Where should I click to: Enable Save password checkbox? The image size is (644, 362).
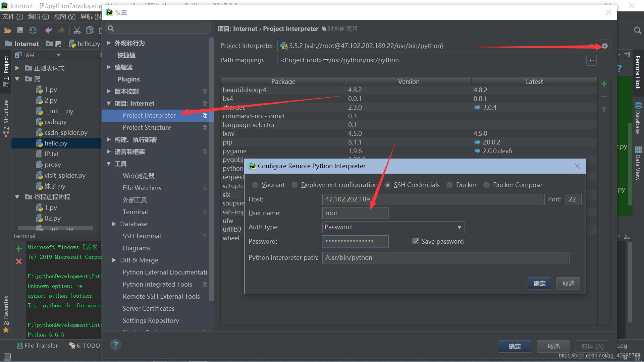pyautogui.click(x=415, y=241)
